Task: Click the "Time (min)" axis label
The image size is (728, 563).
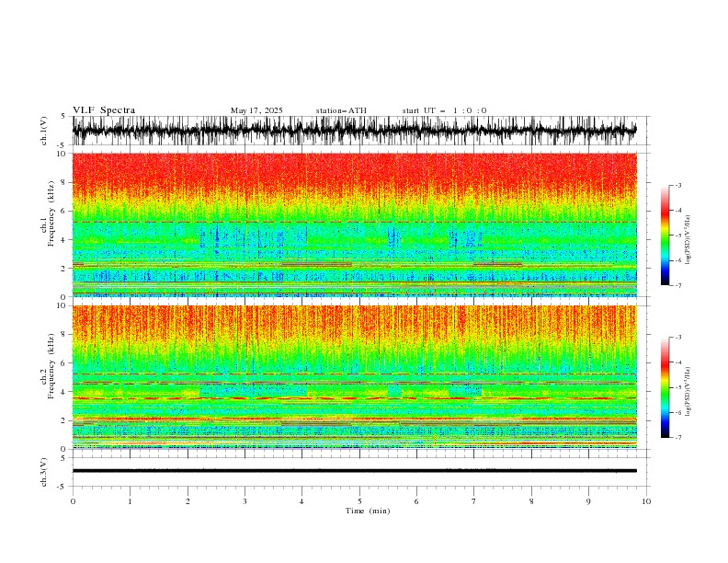Action: tap(368, 511)
